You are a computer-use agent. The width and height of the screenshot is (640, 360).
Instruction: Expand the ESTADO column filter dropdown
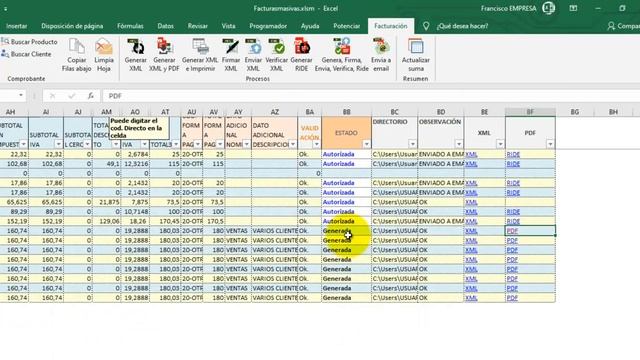(366, 144)
